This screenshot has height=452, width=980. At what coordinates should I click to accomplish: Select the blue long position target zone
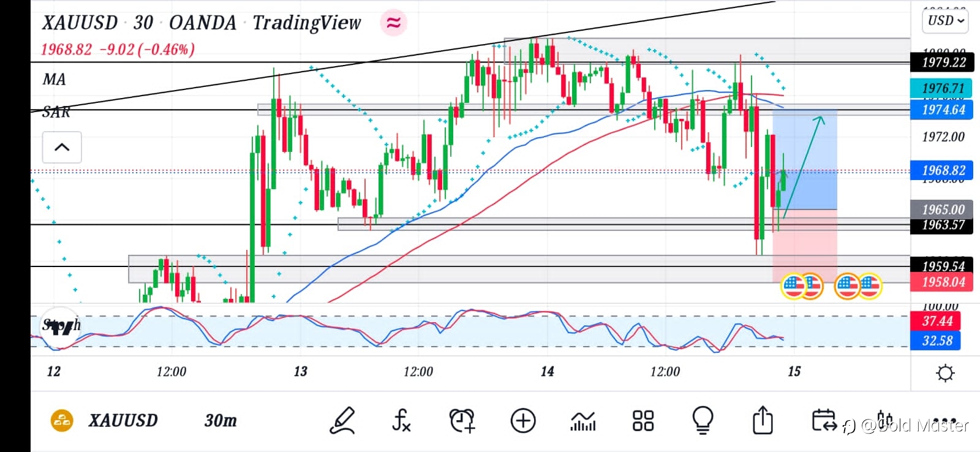point(805,160)
